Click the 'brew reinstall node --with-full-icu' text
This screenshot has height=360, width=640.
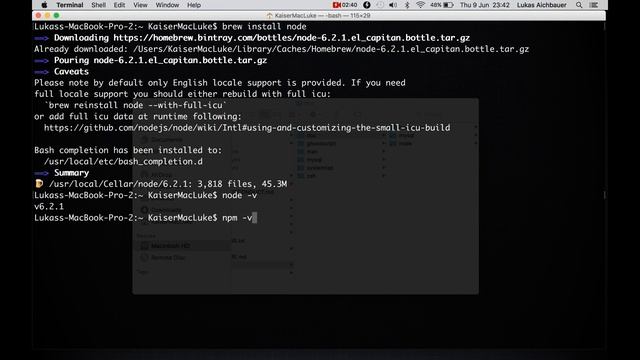136,105
